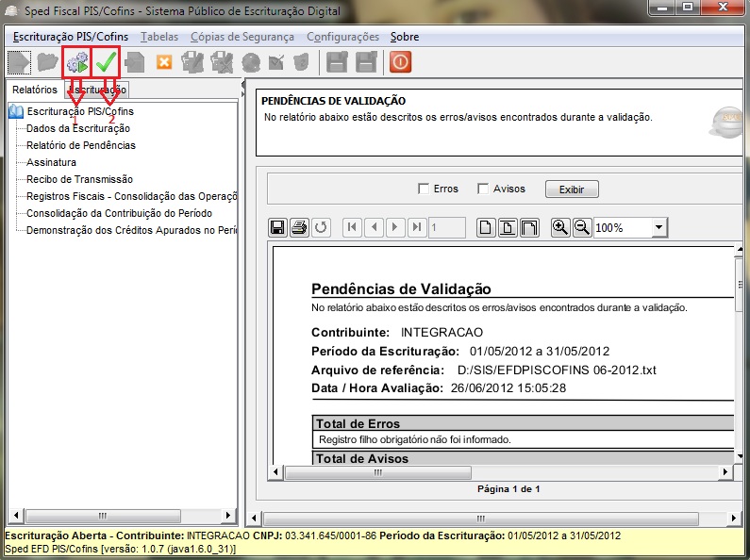Click the page number input field

coord(447,227)
